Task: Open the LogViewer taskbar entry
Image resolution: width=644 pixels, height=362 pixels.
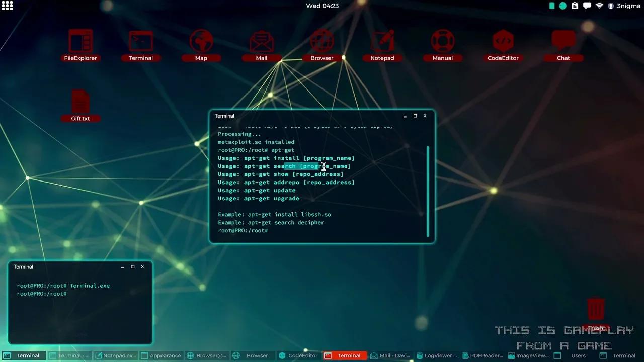Action: click(x=437, y=355)
